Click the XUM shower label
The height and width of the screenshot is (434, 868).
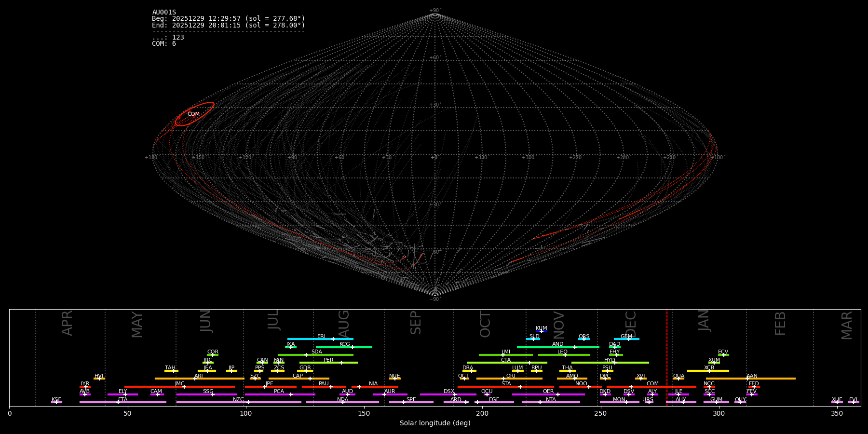tap(714, 360)
